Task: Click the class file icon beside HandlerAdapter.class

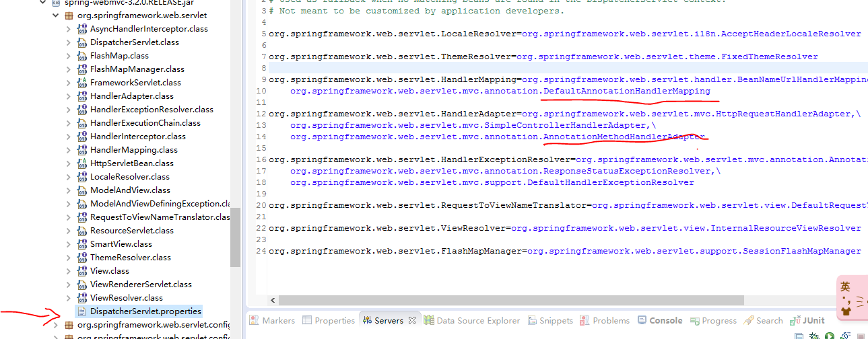Action: [82, 96]
